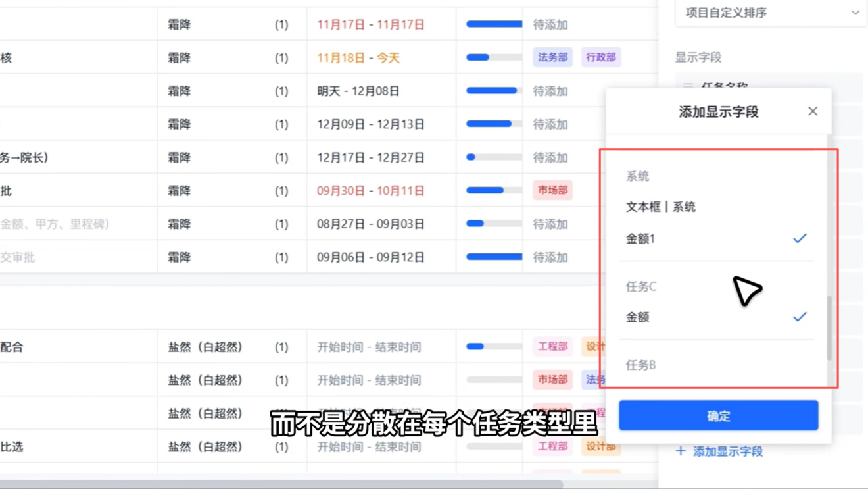Click the 任务C group heading

tap(640, 286)
